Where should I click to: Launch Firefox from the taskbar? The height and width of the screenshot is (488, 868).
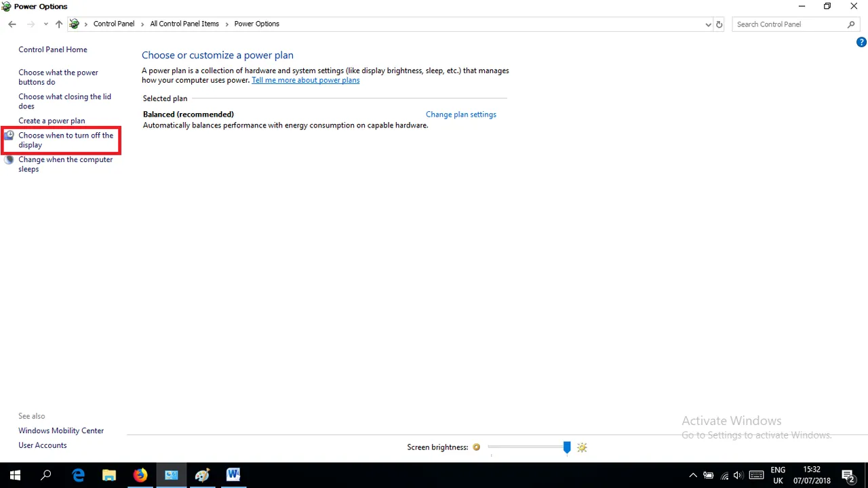click(140, 475)
